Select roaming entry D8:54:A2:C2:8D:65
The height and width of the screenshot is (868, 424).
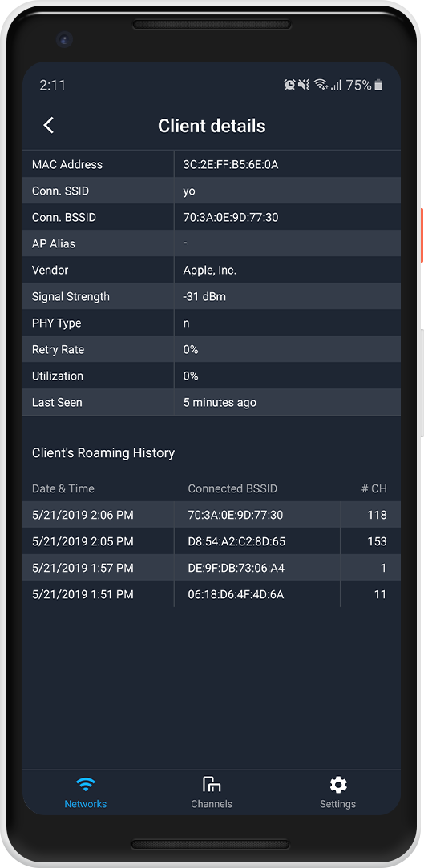click(x=211, y=541)
